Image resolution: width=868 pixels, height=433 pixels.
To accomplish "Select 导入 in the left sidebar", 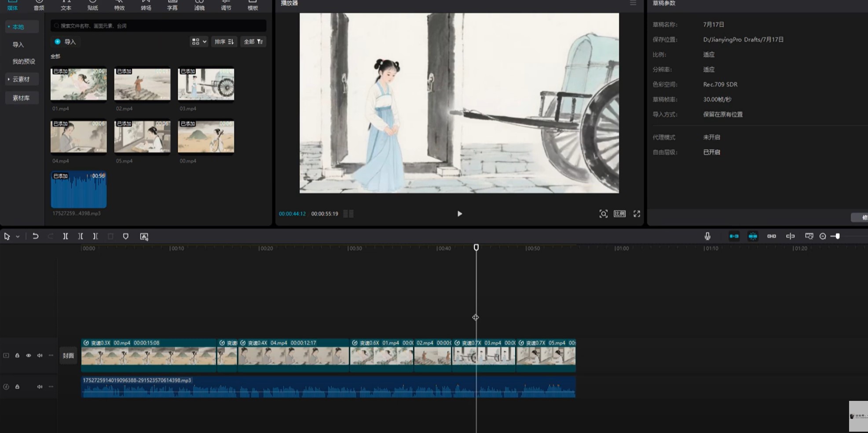I will point(18,44).
